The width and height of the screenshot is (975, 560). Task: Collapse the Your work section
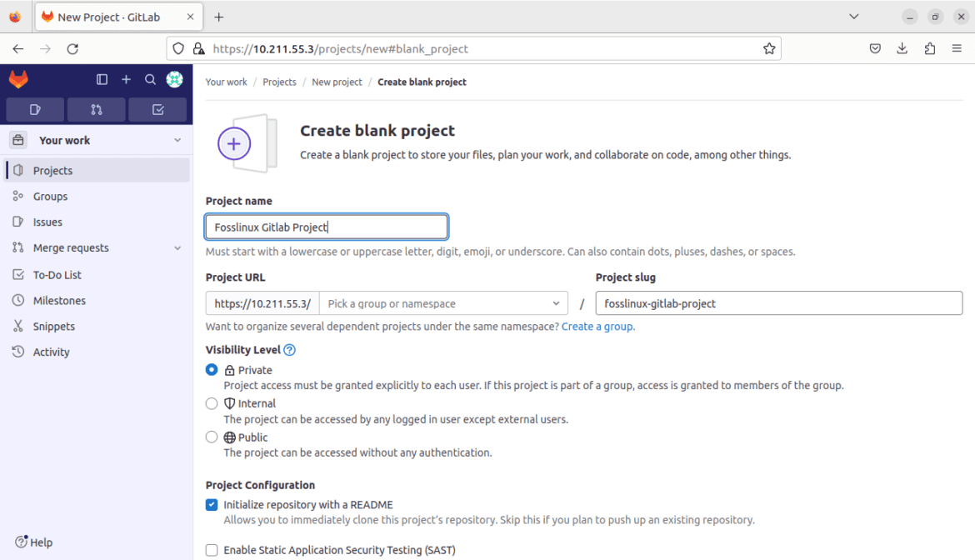(177, 139)
